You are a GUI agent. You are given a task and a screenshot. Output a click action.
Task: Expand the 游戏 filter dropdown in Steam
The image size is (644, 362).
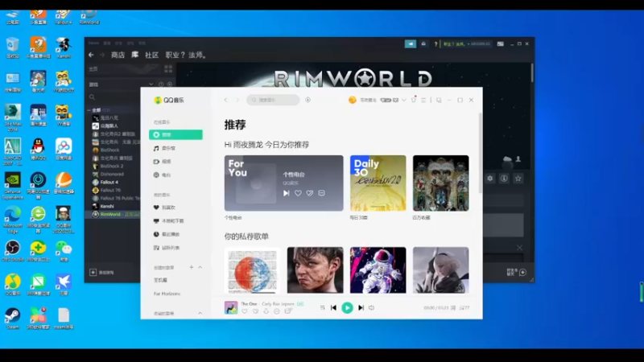point(151,84)
